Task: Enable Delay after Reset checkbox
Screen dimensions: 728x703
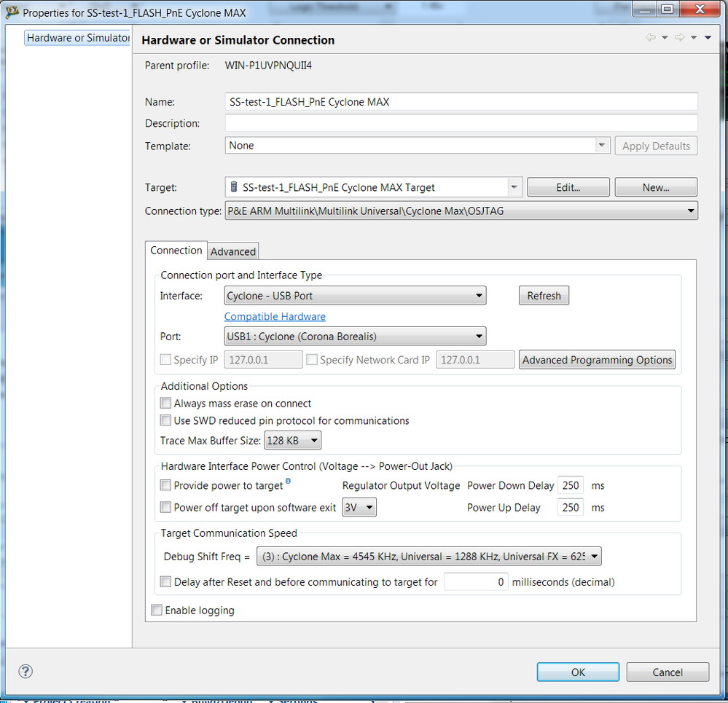Action: point(165,581)
